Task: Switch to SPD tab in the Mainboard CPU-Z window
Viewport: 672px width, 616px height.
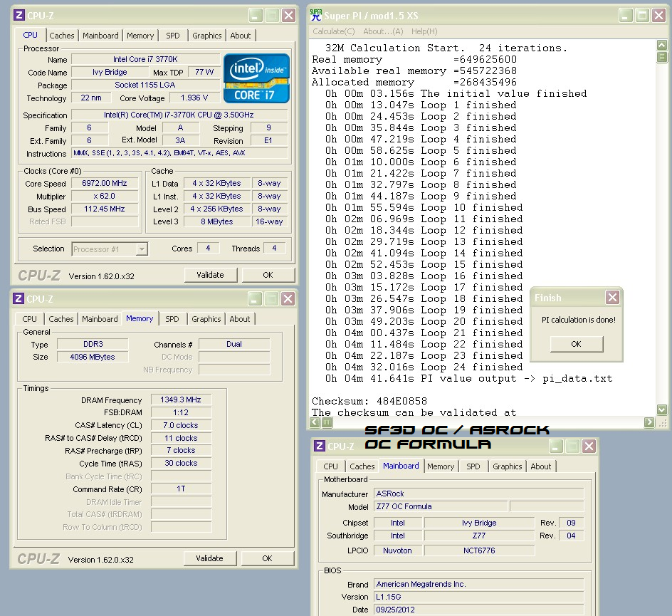Action: (473, 466)
